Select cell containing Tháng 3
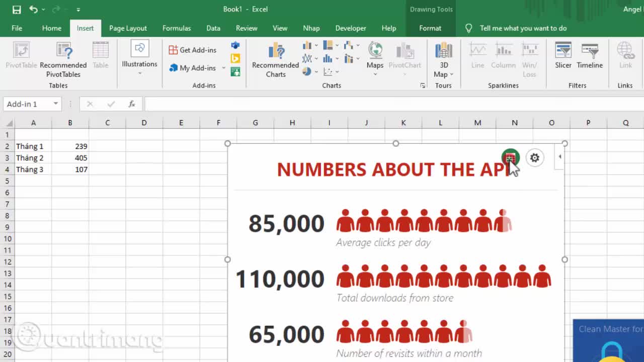 33,169
